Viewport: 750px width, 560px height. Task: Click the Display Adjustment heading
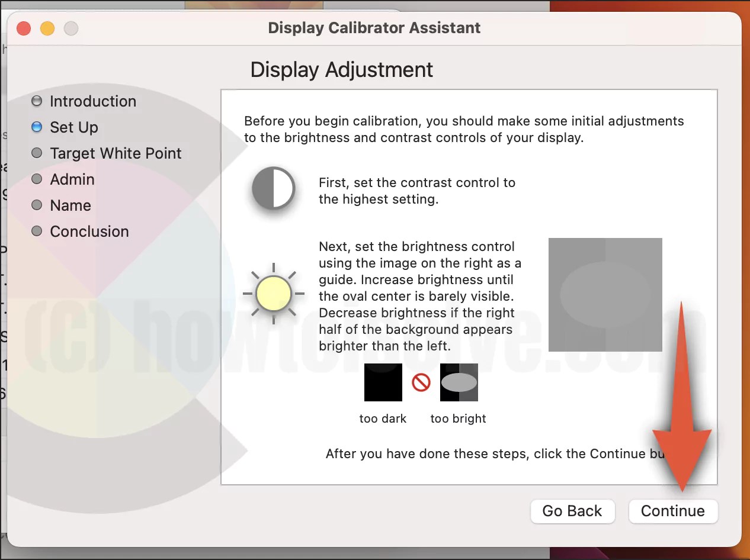pyautogui.click(x=341, y=70)
